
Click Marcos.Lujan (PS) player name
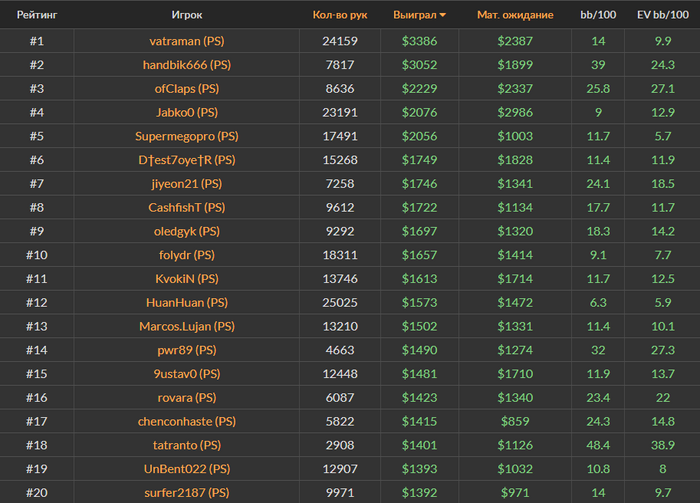pos(187,326)
